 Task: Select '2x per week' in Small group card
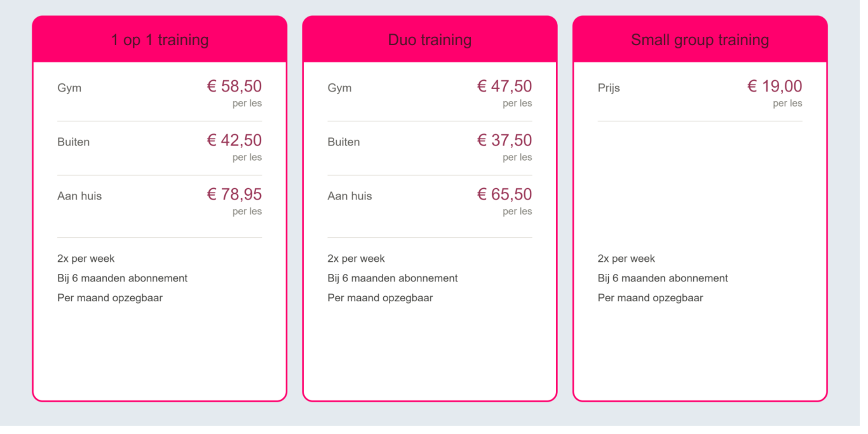626,259
